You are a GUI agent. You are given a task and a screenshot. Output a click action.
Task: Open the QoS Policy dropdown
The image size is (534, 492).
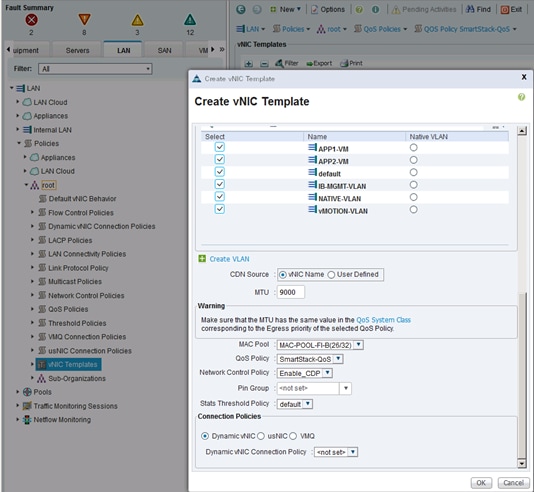338,359
